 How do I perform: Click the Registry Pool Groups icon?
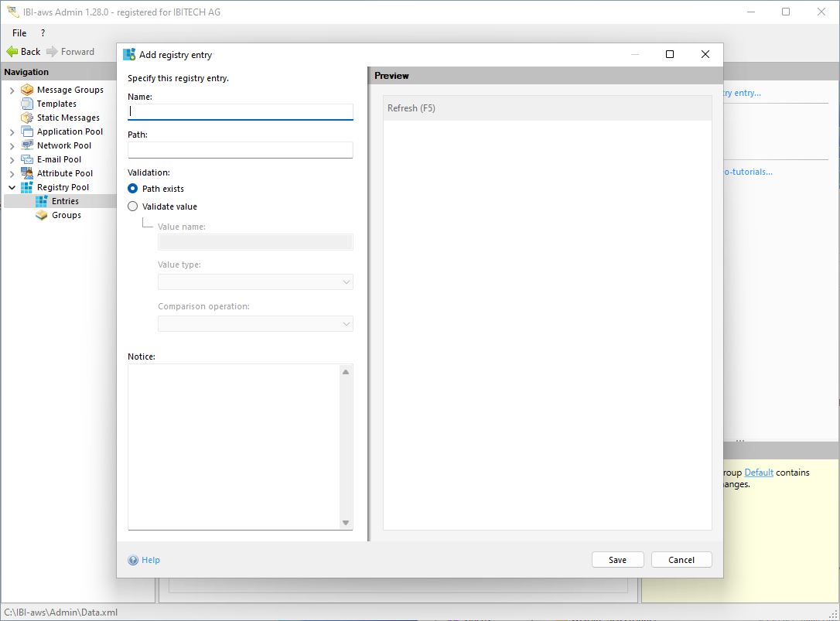click(x=42, y=215)
